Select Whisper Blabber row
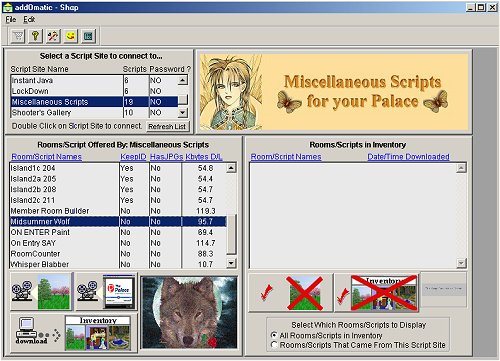 coord(118,264)
